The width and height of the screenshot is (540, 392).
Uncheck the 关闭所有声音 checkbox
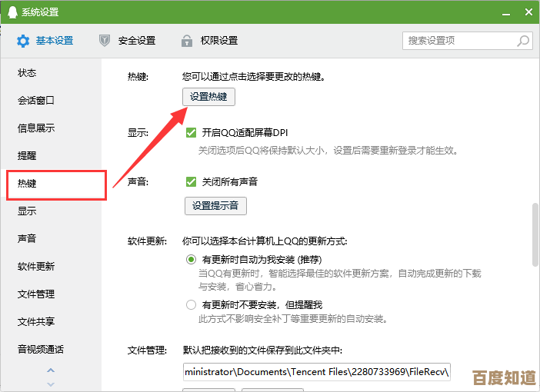pyautogui.click(x=192, y=182)
